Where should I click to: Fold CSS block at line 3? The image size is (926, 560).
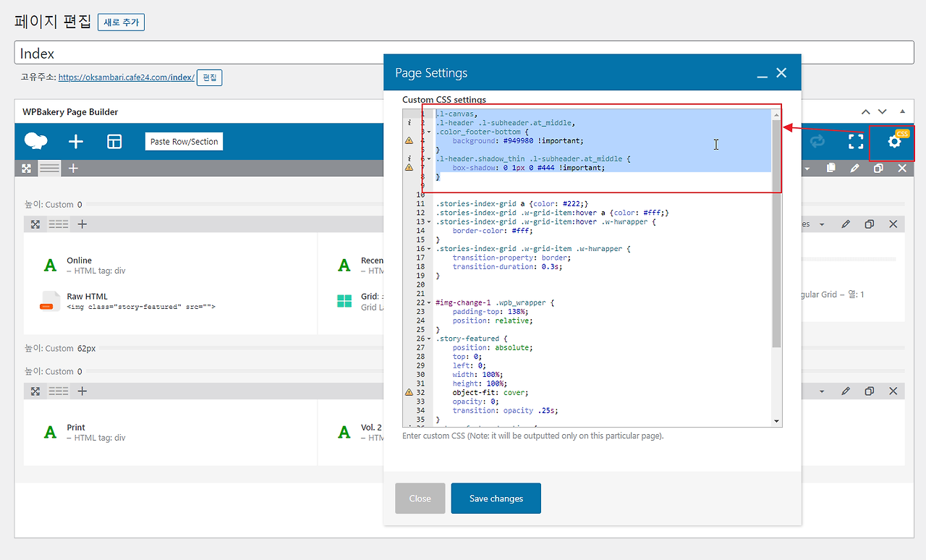[x=430, y=132]
